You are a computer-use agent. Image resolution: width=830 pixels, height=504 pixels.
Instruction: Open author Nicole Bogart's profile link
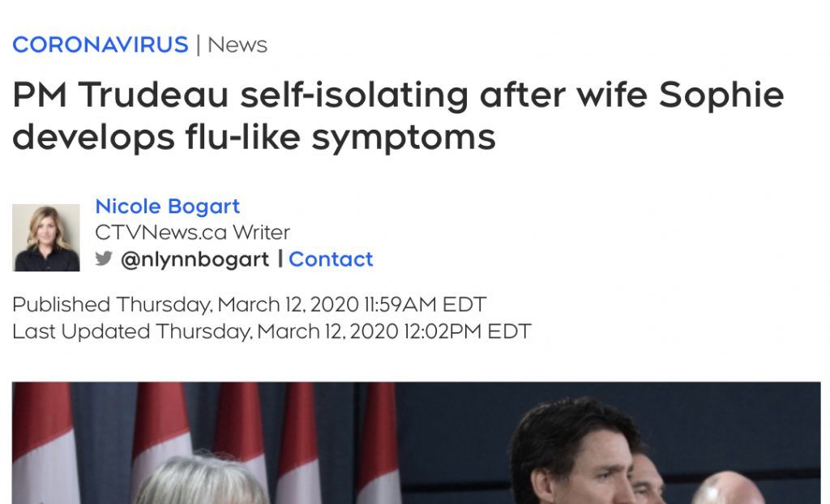point(168,206)
